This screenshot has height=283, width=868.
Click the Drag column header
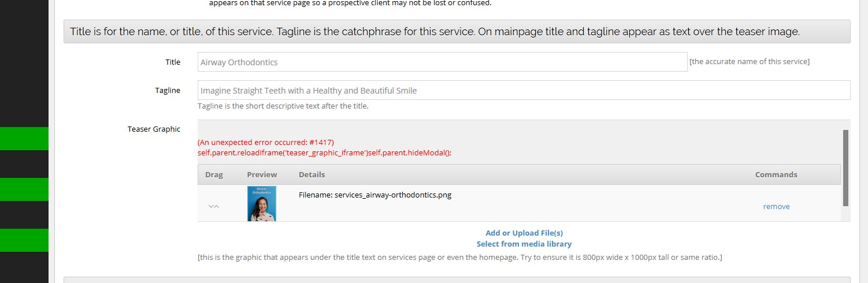(x=214, y=174)
